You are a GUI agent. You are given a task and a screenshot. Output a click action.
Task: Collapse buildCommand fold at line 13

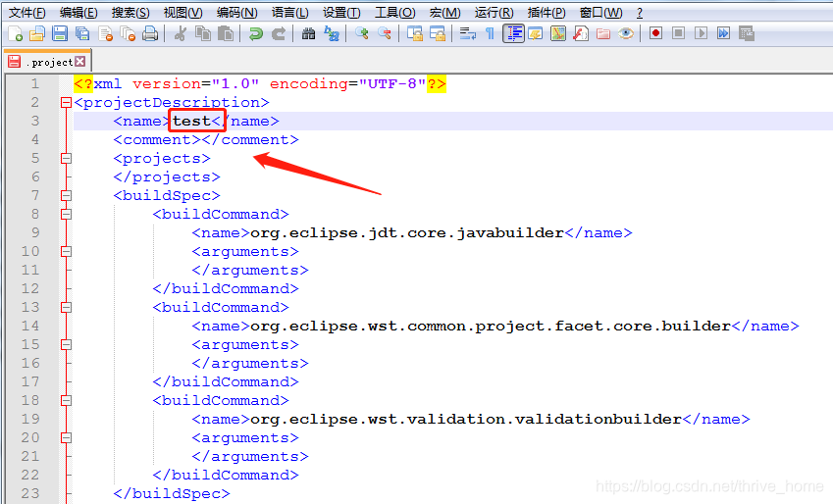point(66,307)
